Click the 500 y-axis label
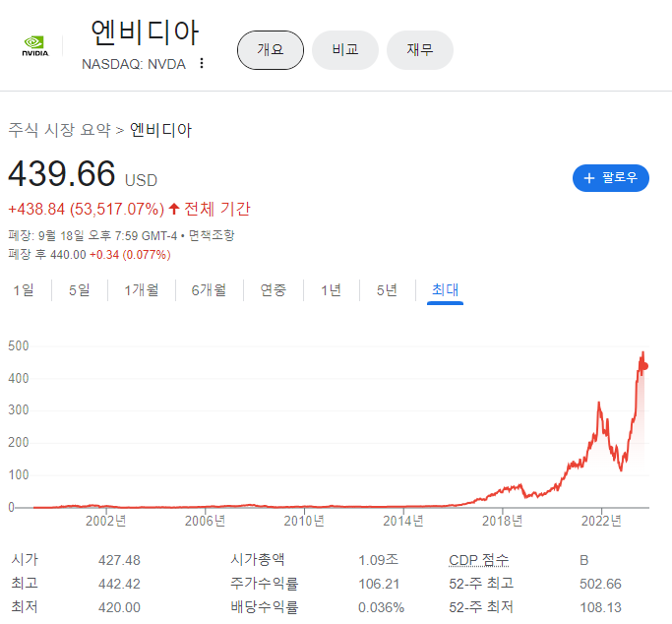The height and width of the screenshot is (624, 672). [x=19, y=345]
